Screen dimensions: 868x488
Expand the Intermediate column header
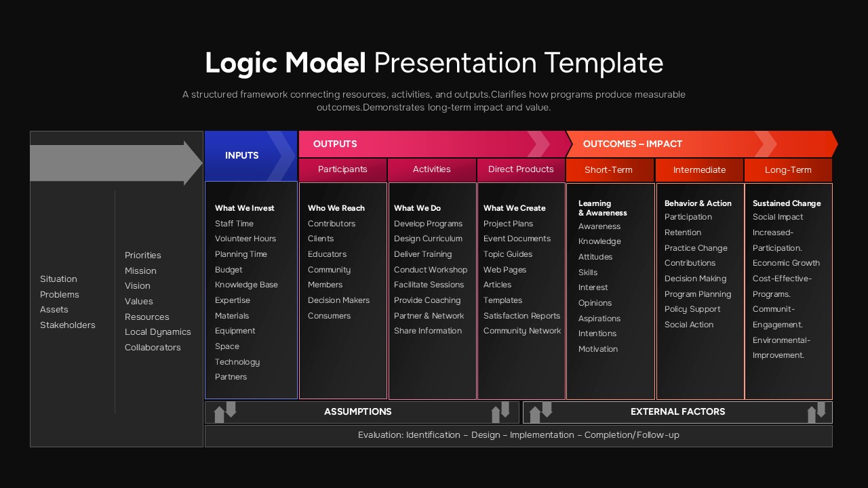tap(699, 169)
